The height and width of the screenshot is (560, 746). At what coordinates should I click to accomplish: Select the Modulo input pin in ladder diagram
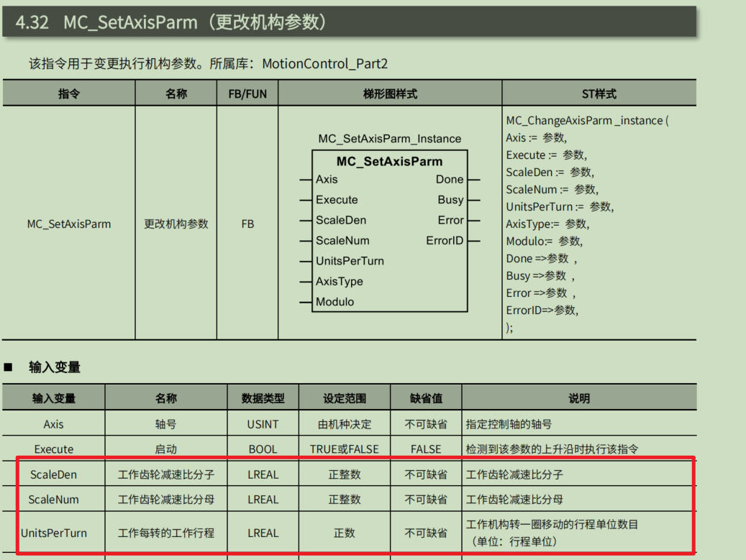tap(335, 302)
